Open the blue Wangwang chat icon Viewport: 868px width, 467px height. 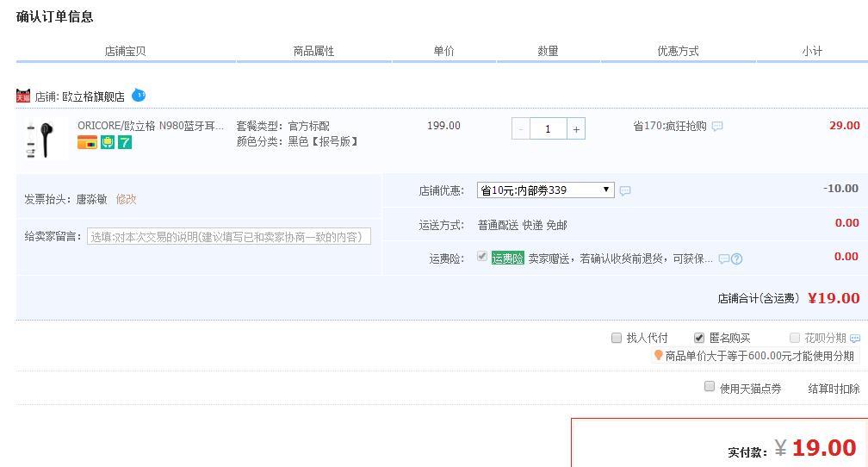(139, 96)
